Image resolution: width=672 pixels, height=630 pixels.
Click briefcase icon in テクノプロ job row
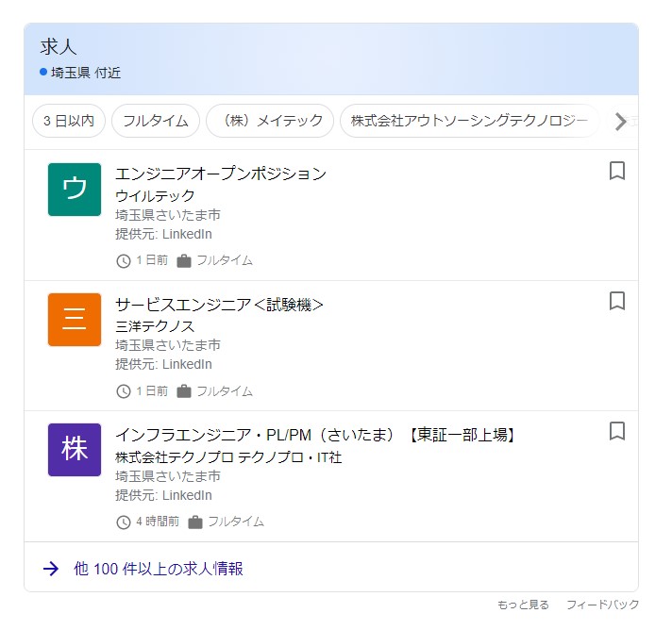[x=195, y=522]
